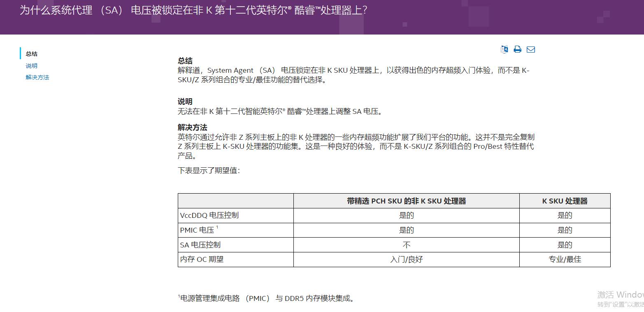Screen dimensions: 644x312
Task: Select the 入门/良好 cell in the table
Action: (406, 259)
